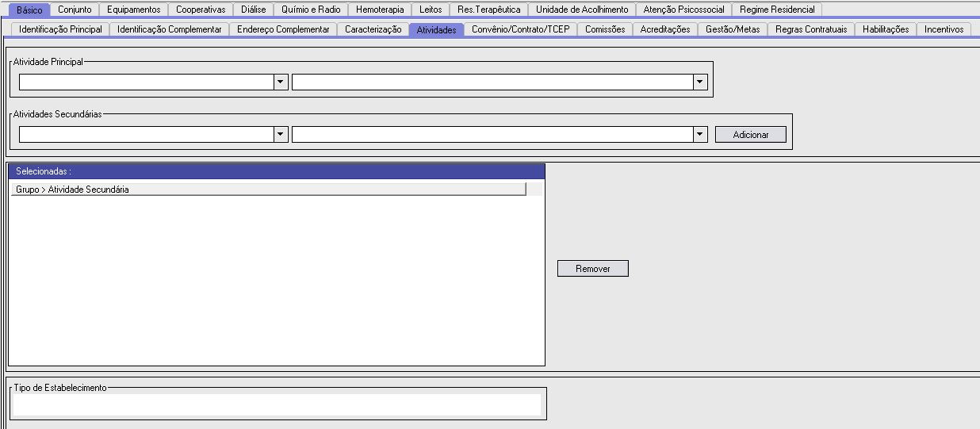Switch to the Habilitações sub-tab
Screen dimensions: 980x429
point(885,29)
